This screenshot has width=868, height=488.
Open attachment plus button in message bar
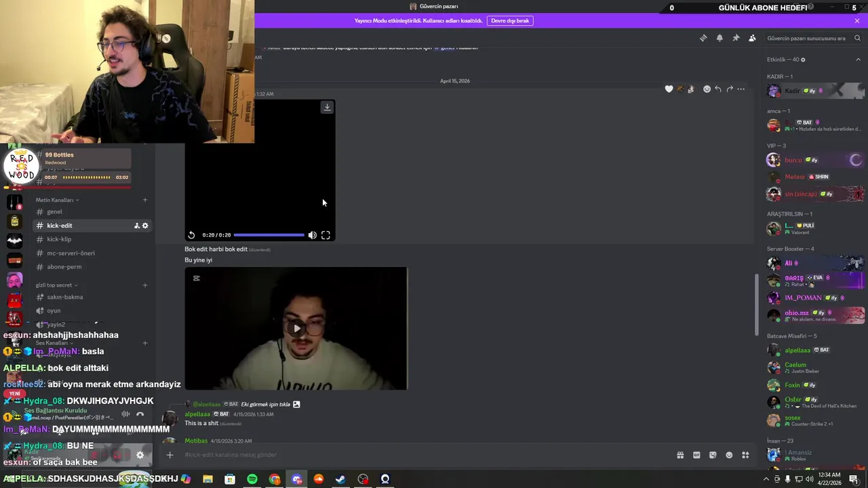[x=170, y=455]
